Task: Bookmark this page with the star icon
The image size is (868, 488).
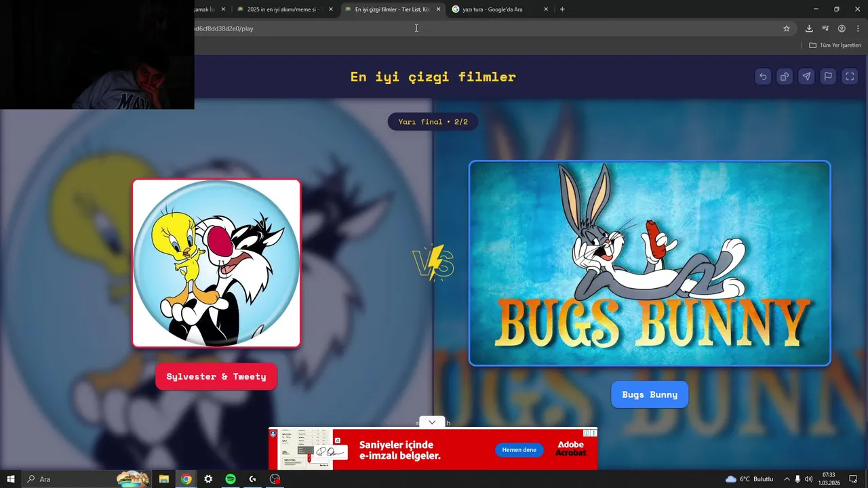Action: point(787,28)
